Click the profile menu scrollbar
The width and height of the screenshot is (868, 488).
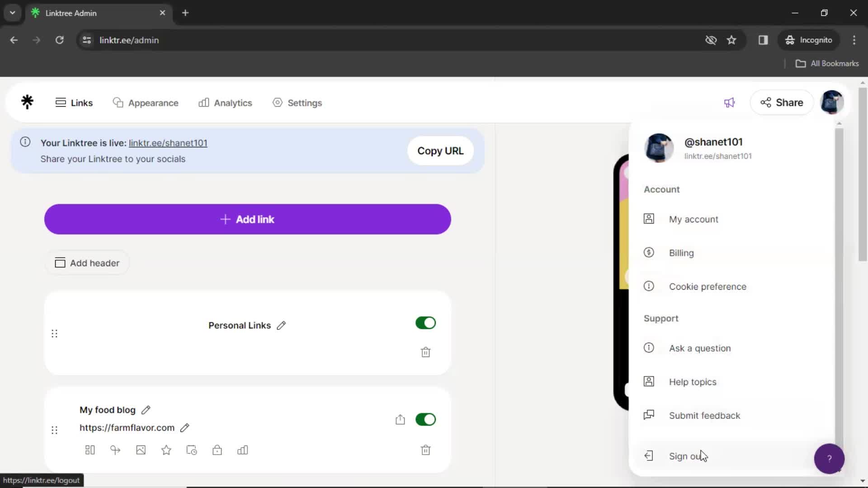tap(839, 289)
